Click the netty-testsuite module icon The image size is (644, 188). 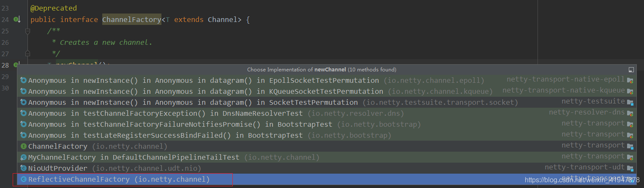click(630, 102)
